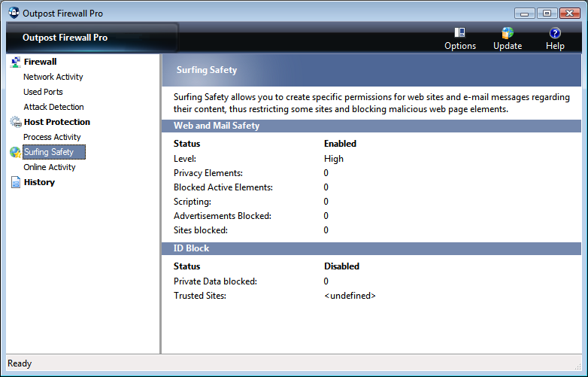Click the Privacy Elements label
The image size is (588, 377).
click(x=208, y=173)
